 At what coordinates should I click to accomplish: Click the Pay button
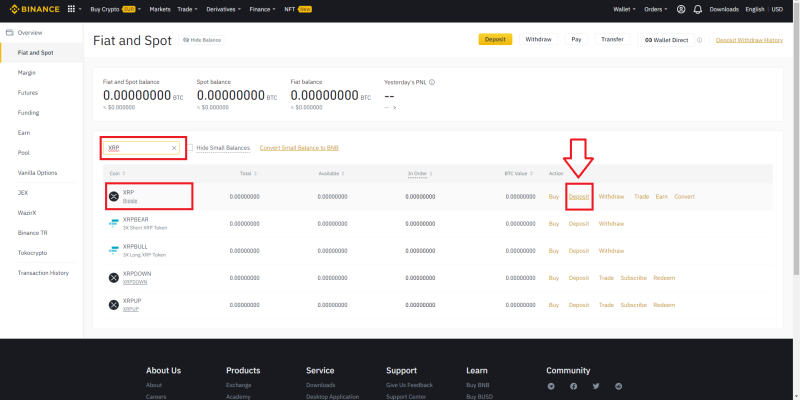pyautogui.click(x=576, y=39)
